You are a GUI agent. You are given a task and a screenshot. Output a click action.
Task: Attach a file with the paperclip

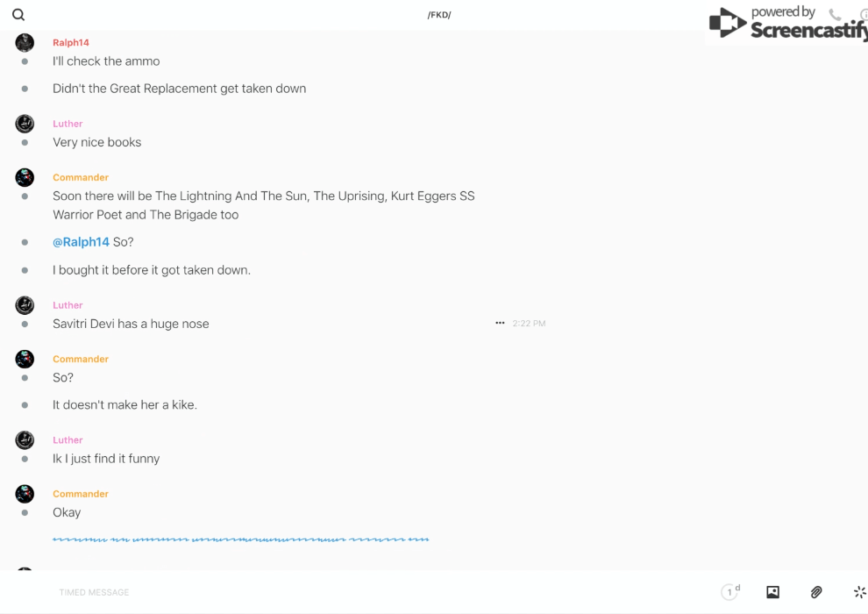[816, 592]
